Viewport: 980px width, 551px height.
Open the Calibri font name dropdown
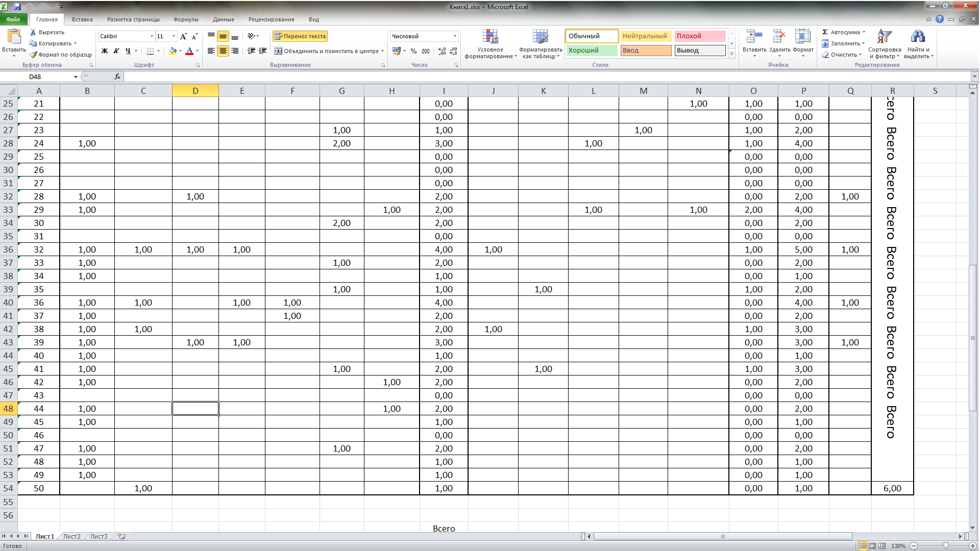click(x=152, y=36)
